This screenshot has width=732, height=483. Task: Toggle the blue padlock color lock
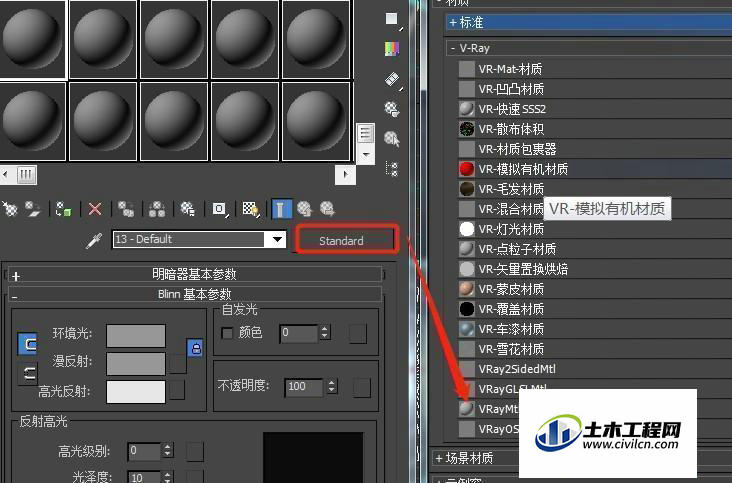(196, 348)
